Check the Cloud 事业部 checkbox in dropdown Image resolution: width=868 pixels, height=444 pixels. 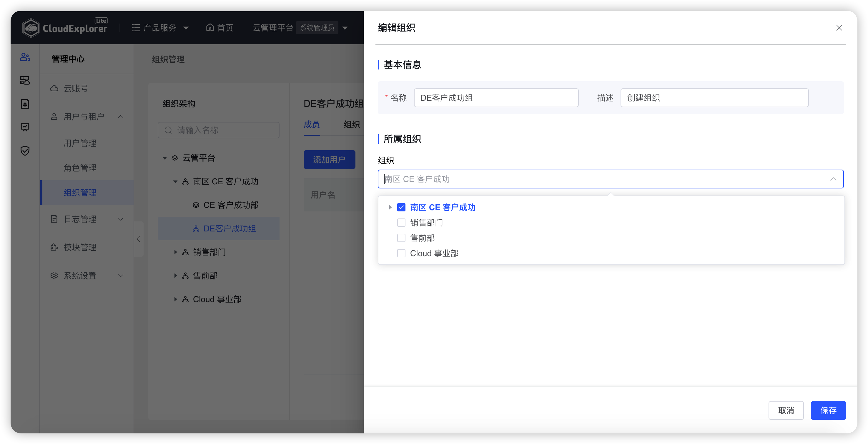point(401,253)
